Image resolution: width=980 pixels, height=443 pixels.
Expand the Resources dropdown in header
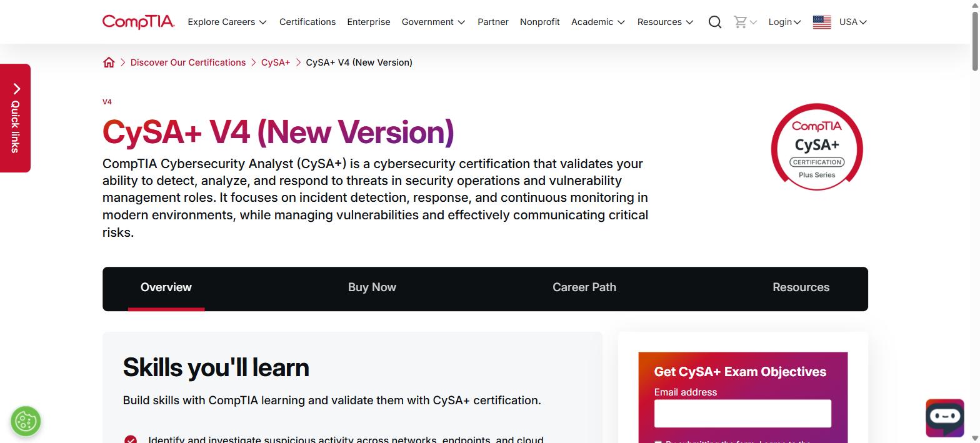(x=666, y=22)
